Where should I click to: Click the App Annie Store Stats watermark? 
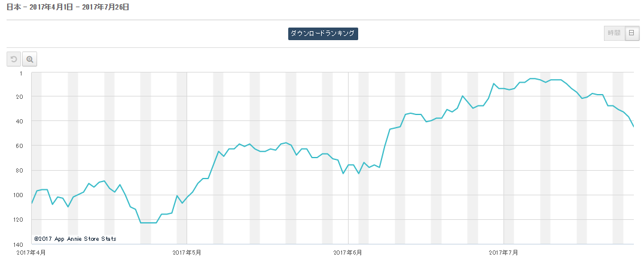pos(75,238)
